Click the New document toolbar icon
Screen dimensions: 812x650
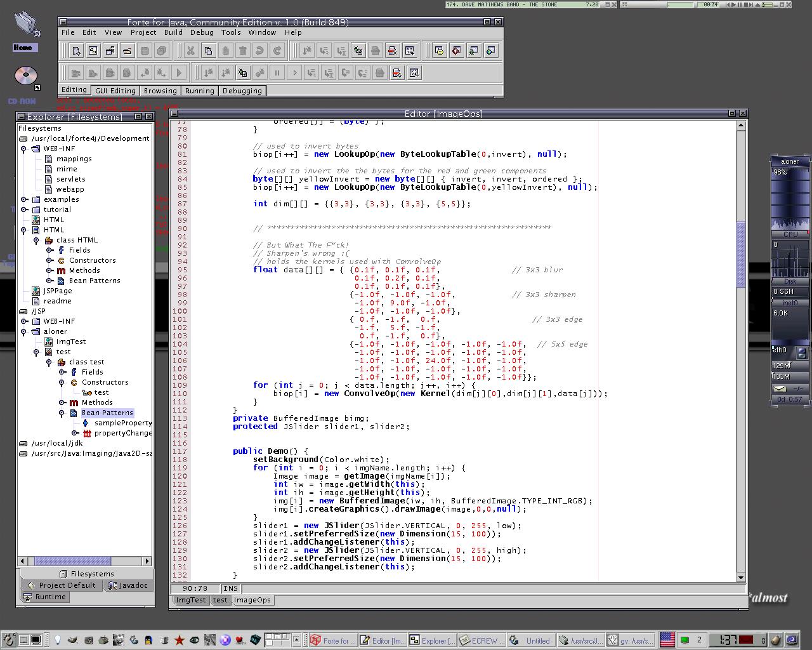click(x=75, y=51)
